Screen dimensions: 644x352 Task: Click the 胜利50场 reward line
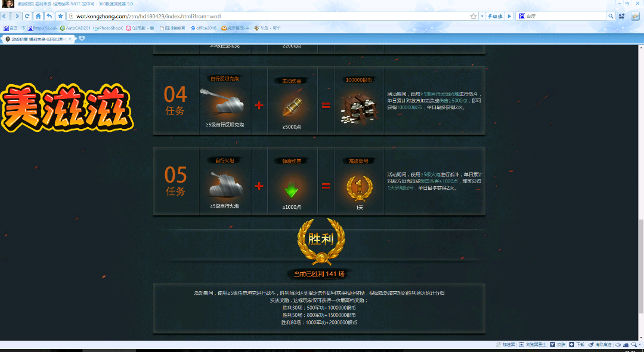click(x=319, y=315)
